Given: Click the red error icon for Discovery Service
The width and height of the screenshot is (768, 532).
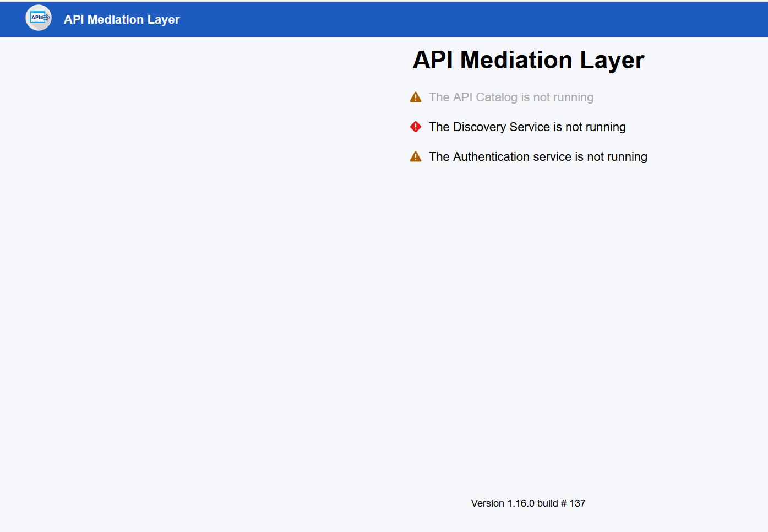Looking at the screenshot, I should (x=416, y=126).
